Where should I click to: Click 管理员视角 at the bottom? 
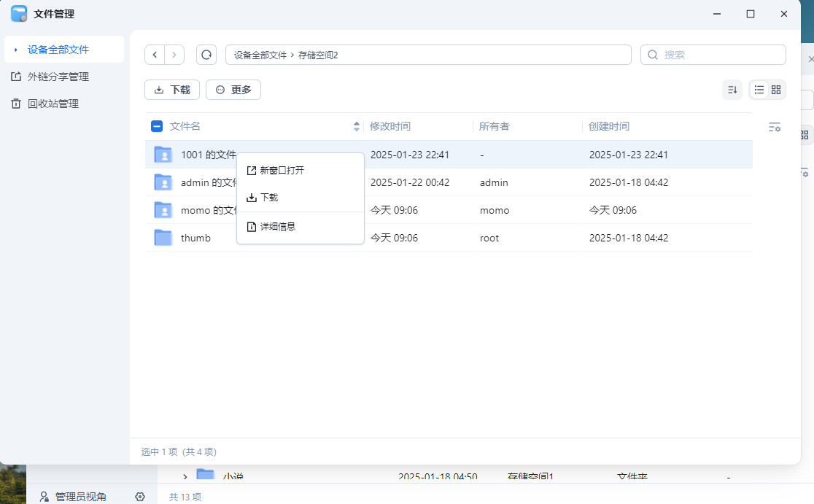click(x=80, y=497)
